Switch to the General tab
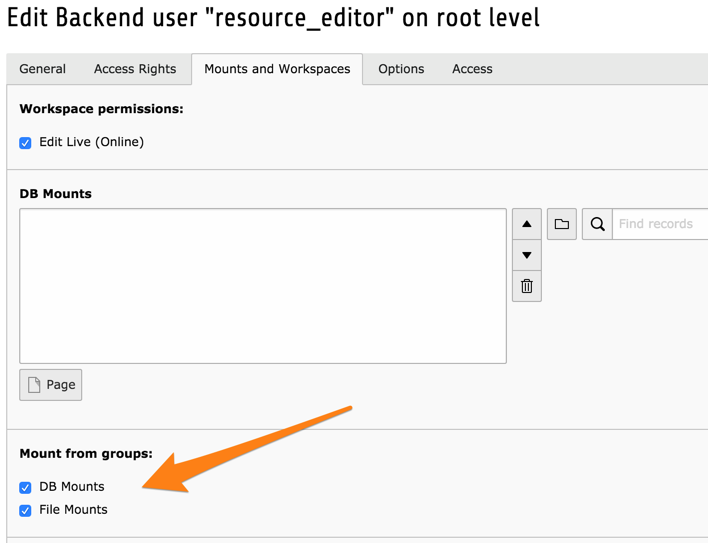The height and width of the screenshot is (543, 708). [42, 69]
